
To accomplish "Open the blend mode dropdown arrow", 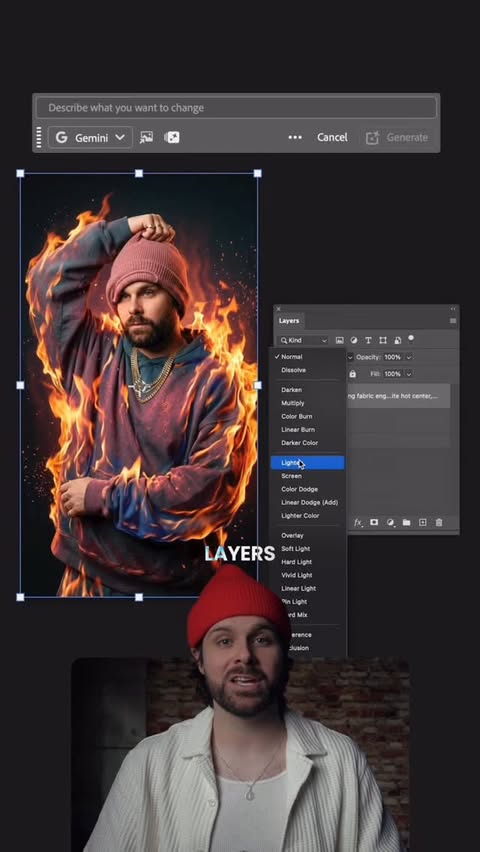I will click(350, 357).
